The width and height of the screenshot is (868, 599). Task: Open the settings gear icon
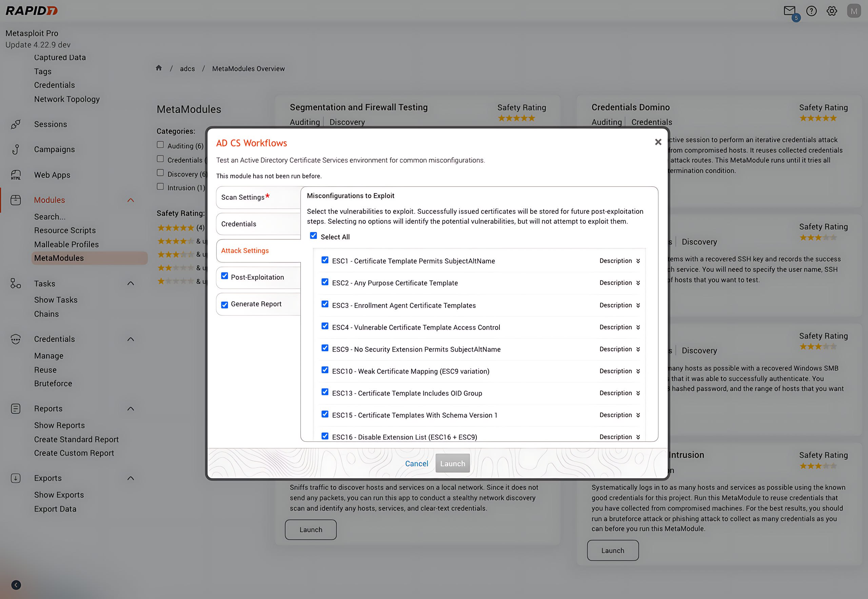(832, 11)
